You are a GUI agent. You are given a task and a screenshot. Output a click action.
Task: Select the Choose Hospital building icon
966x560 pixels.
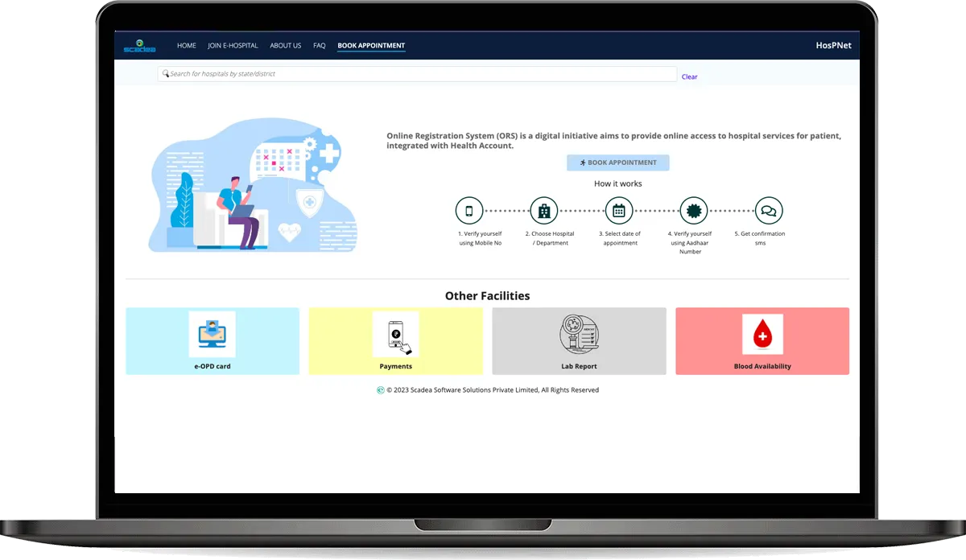click(x=544, y=211)
